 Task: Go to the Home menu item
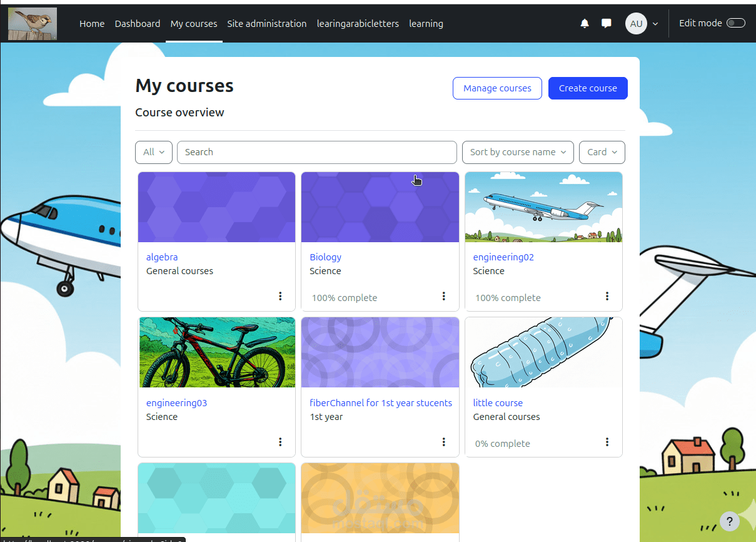[x=92, y=24]
